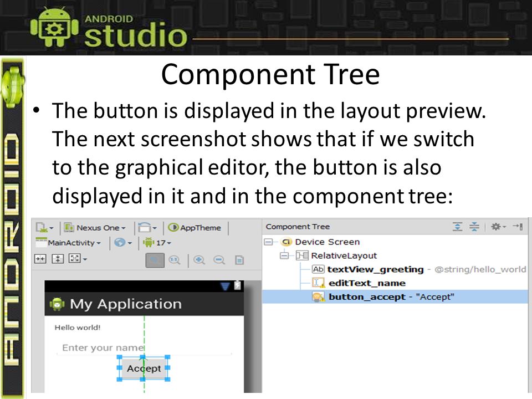Viewport: 532px width, 399px height.
Task: Open the viewport render mode dropdown
Action: click(x=78, y=259)
